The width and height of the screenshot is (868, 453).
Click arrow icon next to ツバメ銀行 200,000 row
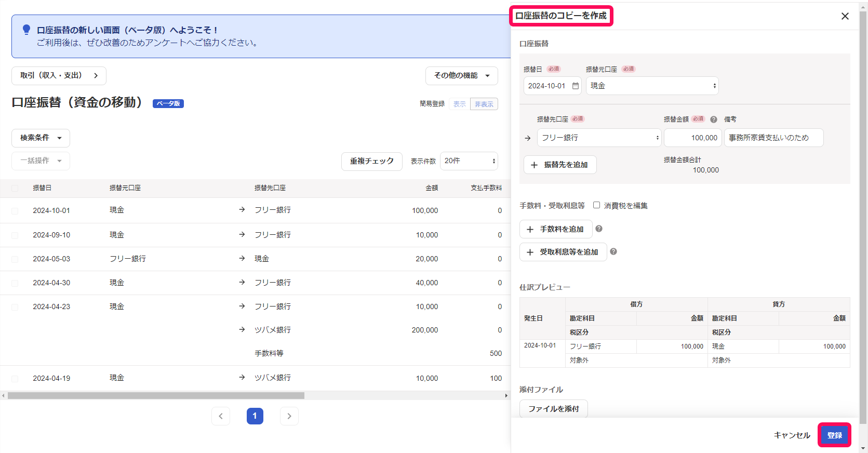point(242,329)
